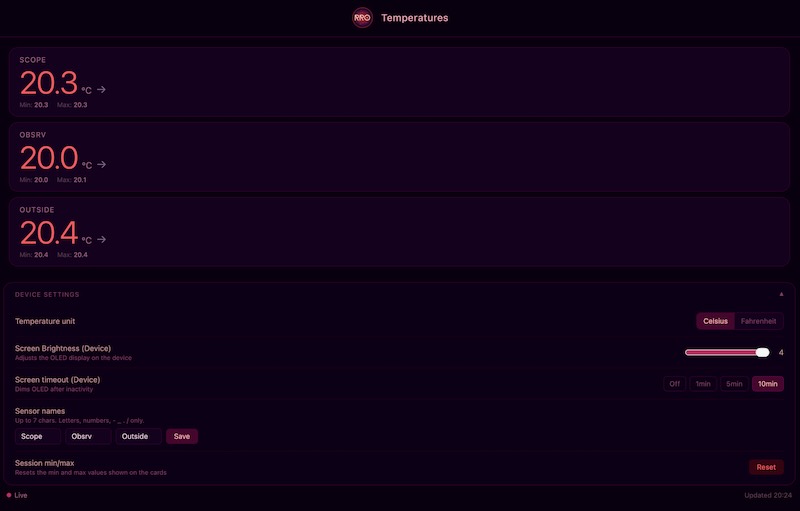Viewport: 800px width, 511px height.
Task: Click the Sensor names label
Action: [40, 411]
